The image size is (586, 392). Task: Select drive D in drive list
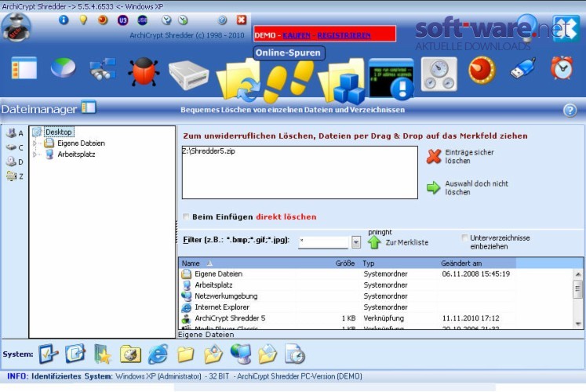pos(15,162)
